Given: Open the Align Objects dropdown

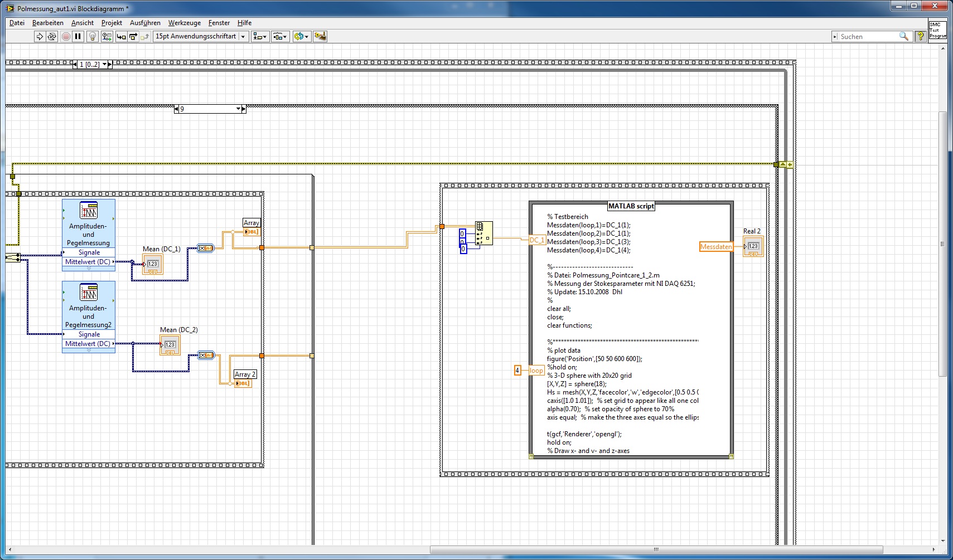Looking at the screenshot, I should pos(260,36).
